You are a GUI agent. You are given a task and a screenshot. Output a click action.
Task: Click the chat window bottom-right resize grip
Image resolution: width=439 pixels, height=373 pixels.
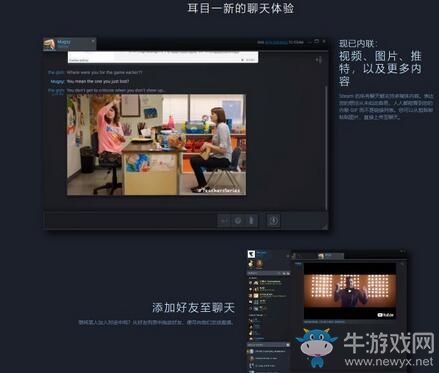coord(324,226)
